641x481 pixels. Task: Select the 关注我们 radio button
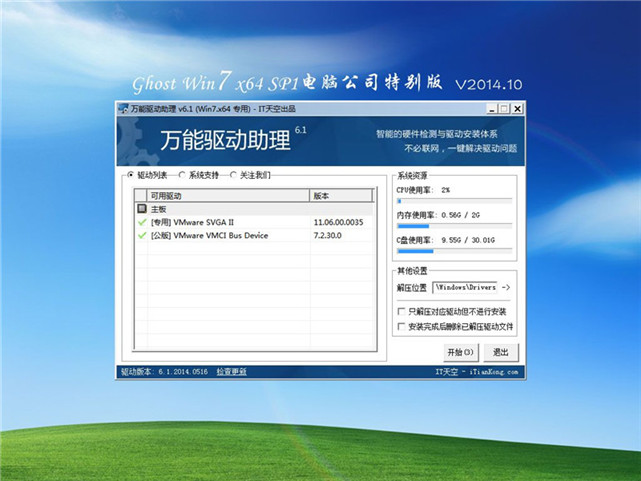(233, 175)
